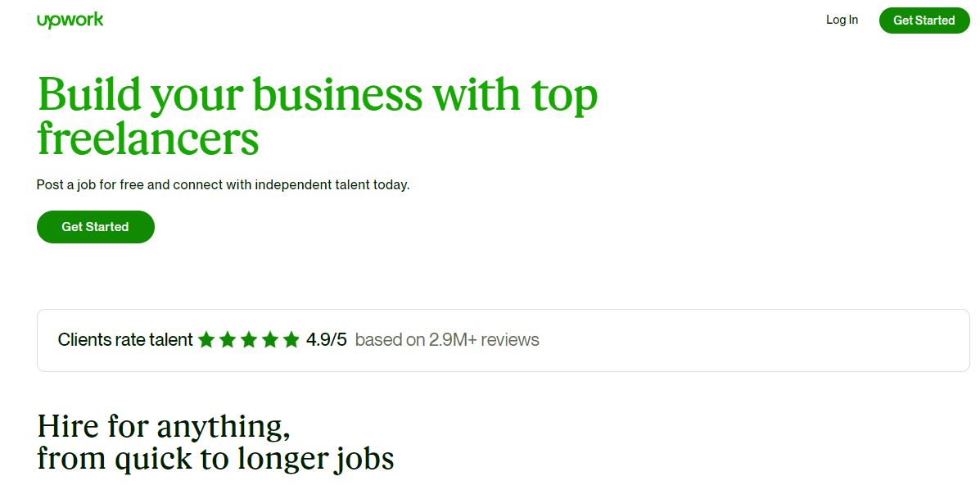The image size is (980, 490).
Task: Click empty space inside the ratings card
Action: [750, 340]
